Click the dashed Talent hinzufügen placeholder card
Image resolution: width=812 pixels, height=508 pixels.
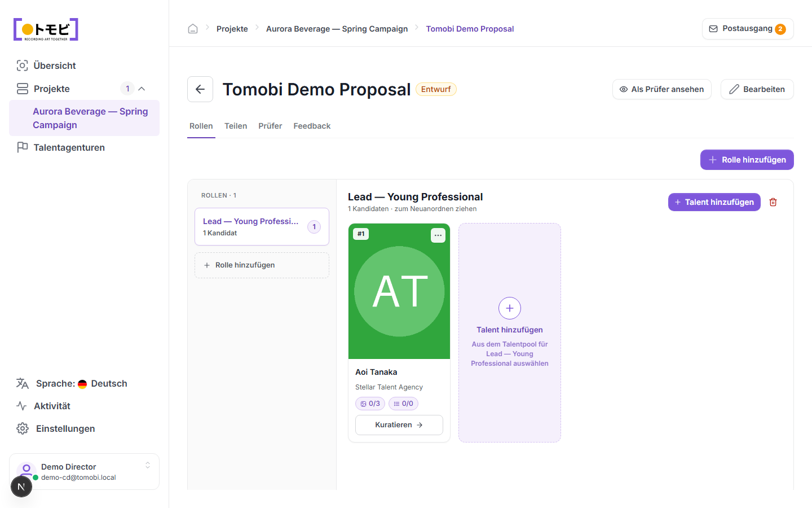[x=510, y=332]
